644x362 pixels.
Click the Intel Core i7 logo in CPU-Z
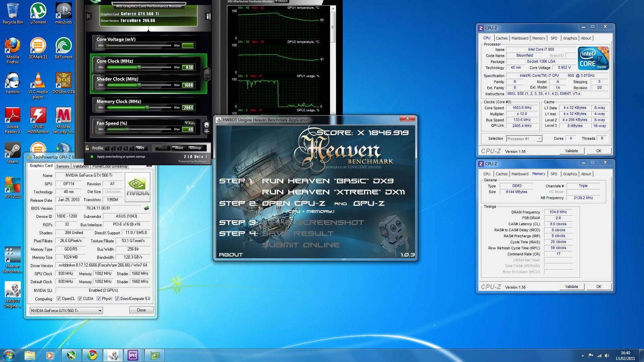(x=594, y=58)
